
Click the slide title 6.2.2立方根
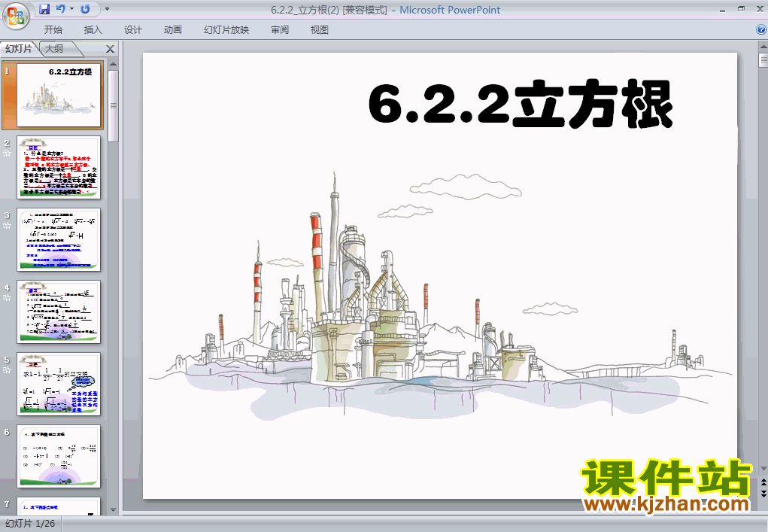coord(521,105)
